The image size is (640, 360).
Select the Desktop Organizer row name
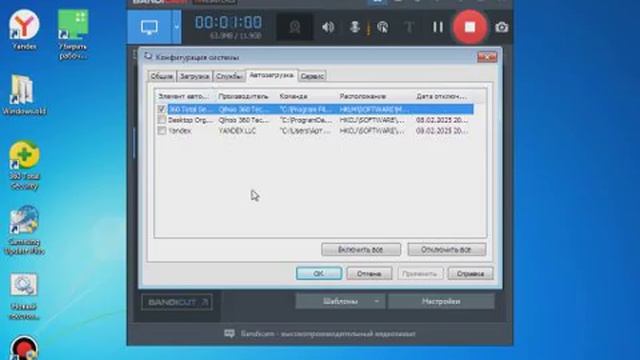[x=190, y=120]
